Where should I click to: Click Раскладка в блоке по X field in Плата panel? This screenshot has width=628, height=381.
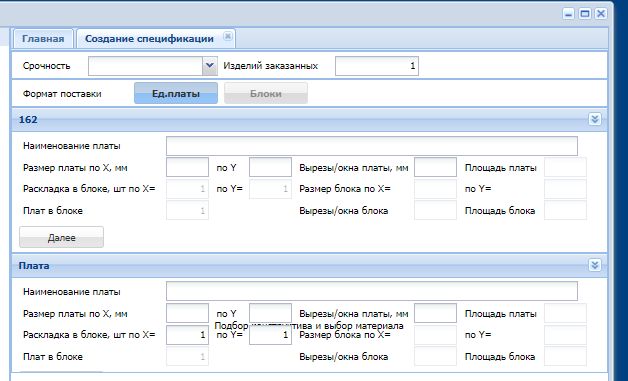click(x=187, y=335)
